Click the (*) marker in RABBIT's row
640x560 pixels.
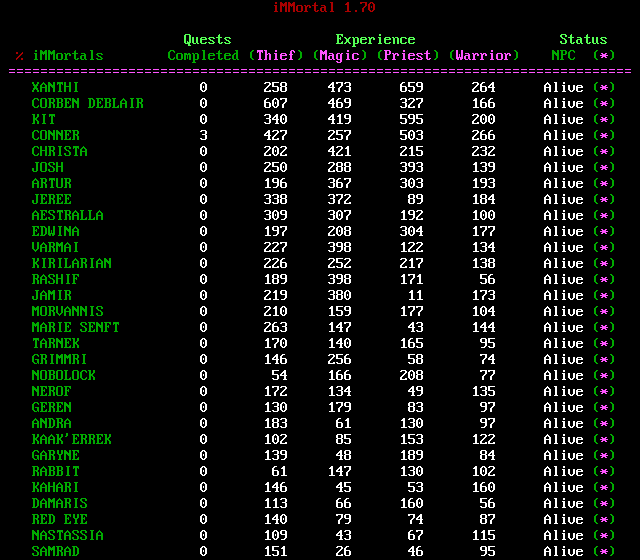(x=603, y=472)
